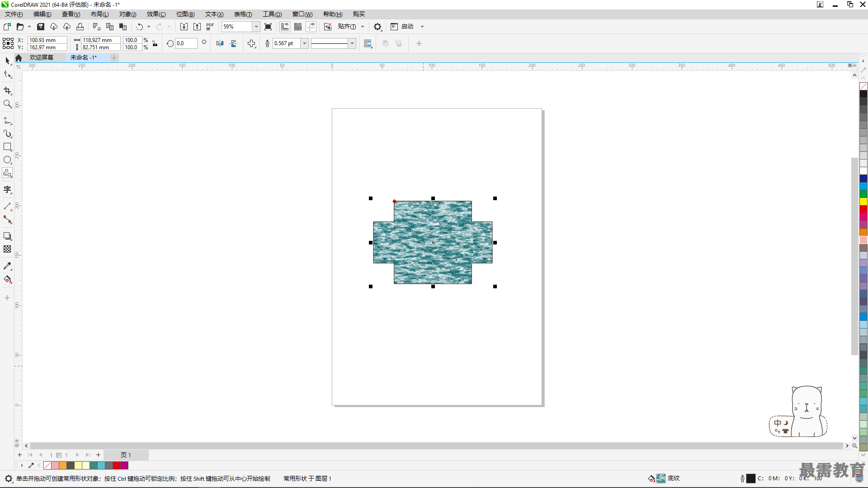Open the 效果(C) menu
This screenshot has height=488, width=868.
(x=156, y=14)
